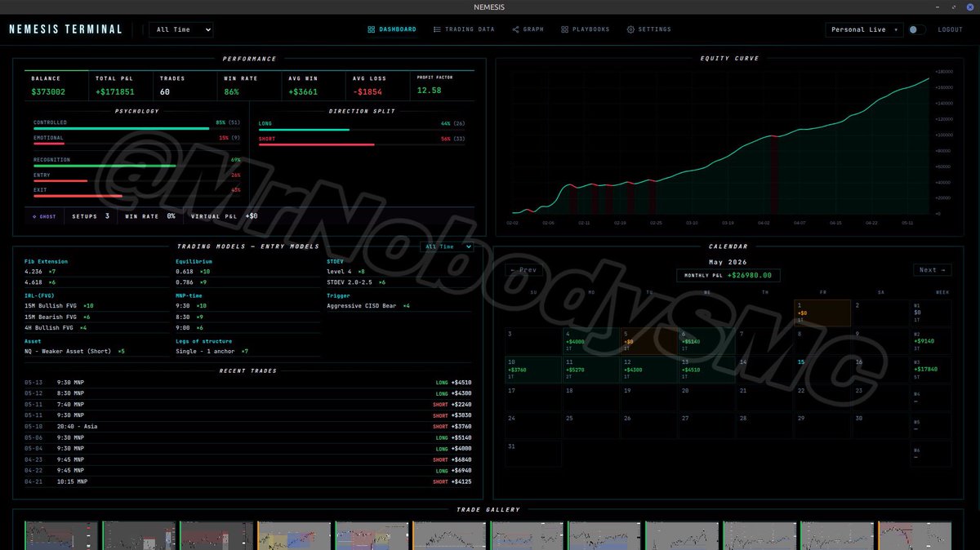Viewport: 980px width, 550px height.
Task: Select the highlighted May 15 cell
Action: 822,369
